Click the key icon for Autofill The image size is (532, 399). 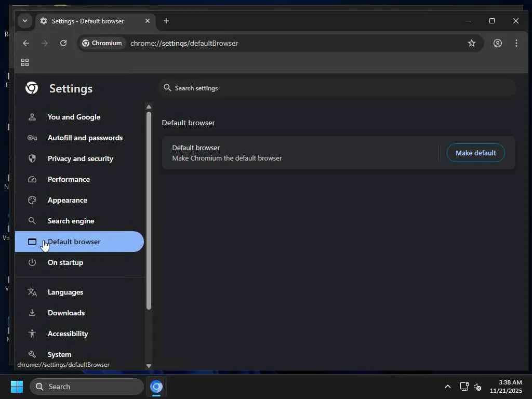click(32, 138)
